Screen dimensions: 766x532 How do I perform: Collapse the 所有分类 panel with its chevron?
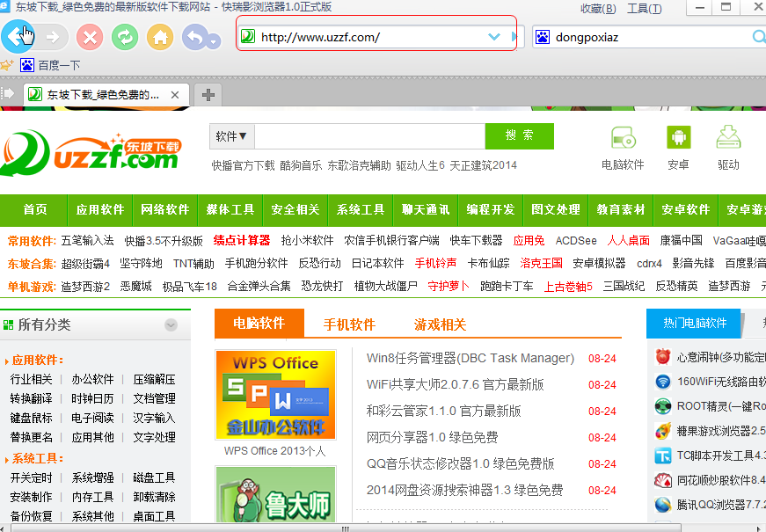point(171,324)
